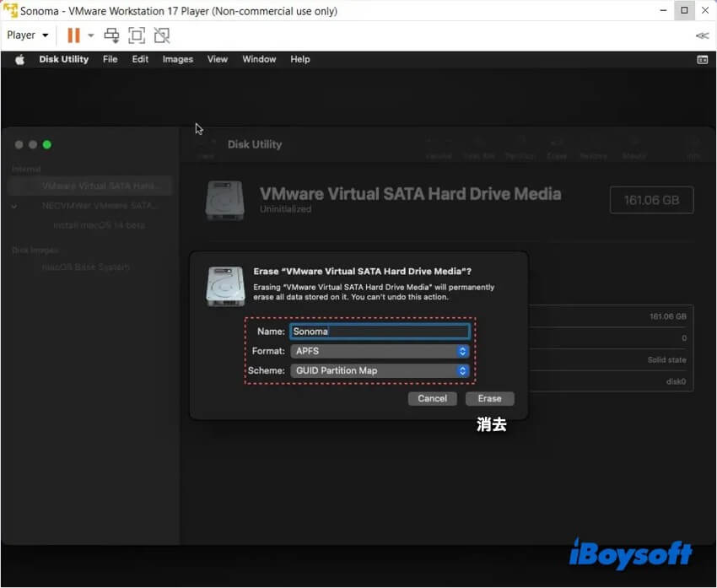Open the Apple menu

coord(19,59)
